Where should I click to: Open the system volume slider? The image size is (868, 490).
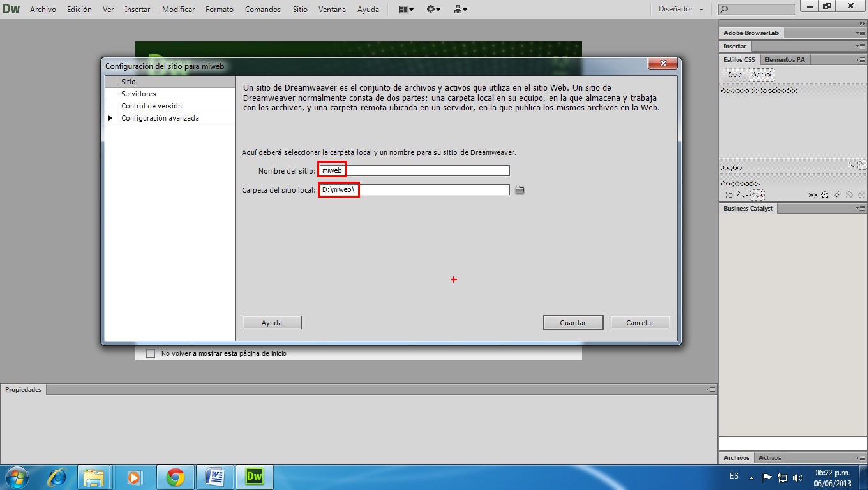pos(798,476)
